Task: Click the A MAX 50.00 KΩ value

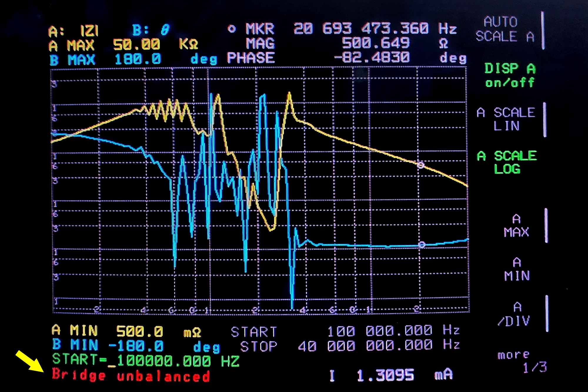Action: (137, 45)
